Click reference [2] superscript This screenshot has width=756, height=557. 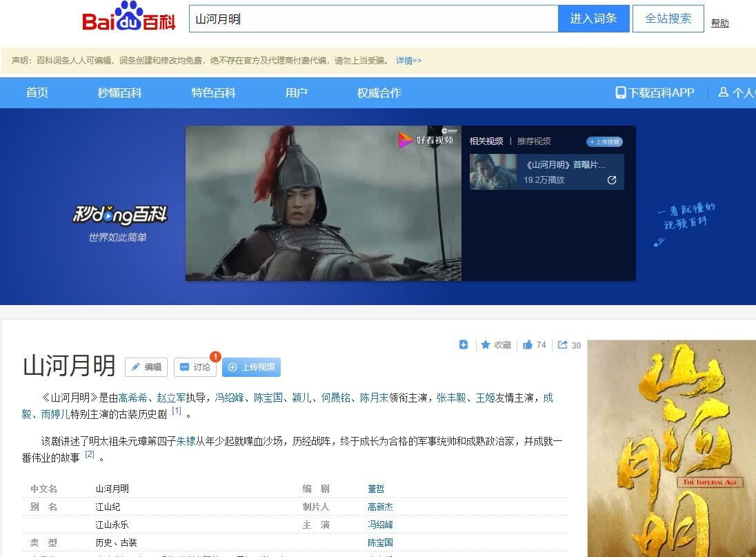(x=90, y=454)
